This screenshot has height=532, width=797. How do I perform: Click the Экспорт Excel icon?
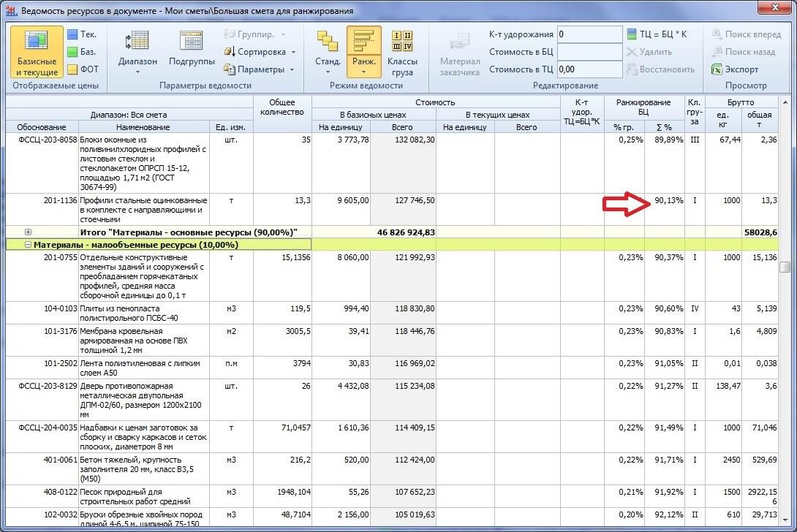pos(716,69)
